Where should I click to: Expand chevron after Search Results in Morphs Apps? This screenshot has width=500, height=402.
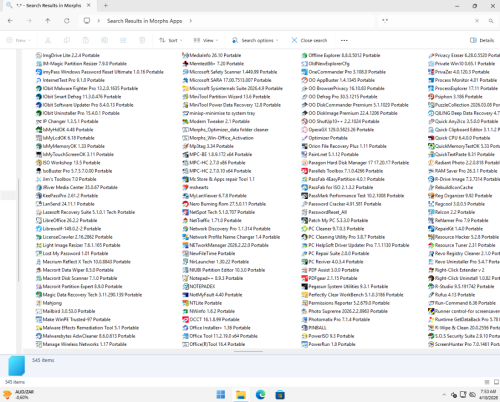click(x=191, y=21)
